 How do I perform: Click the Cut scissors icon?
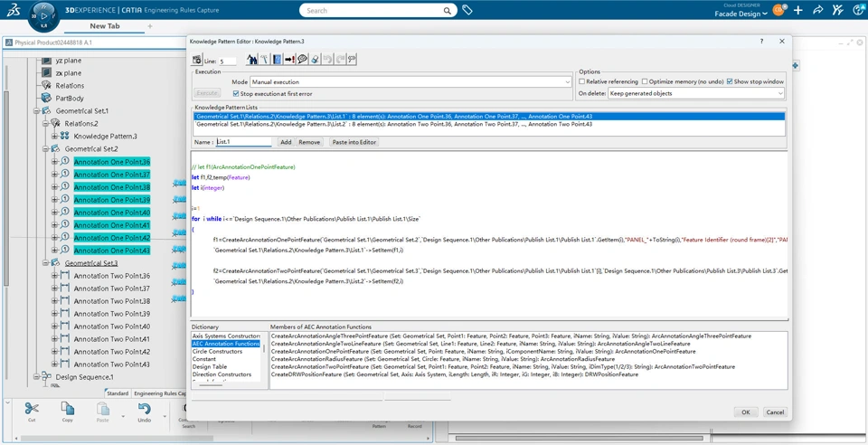click(32, 409)
